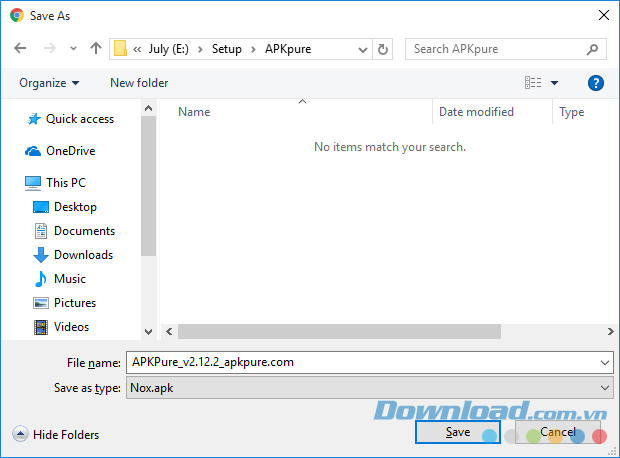
Task: Sort by the Name column header
Action: click(194, 112)
